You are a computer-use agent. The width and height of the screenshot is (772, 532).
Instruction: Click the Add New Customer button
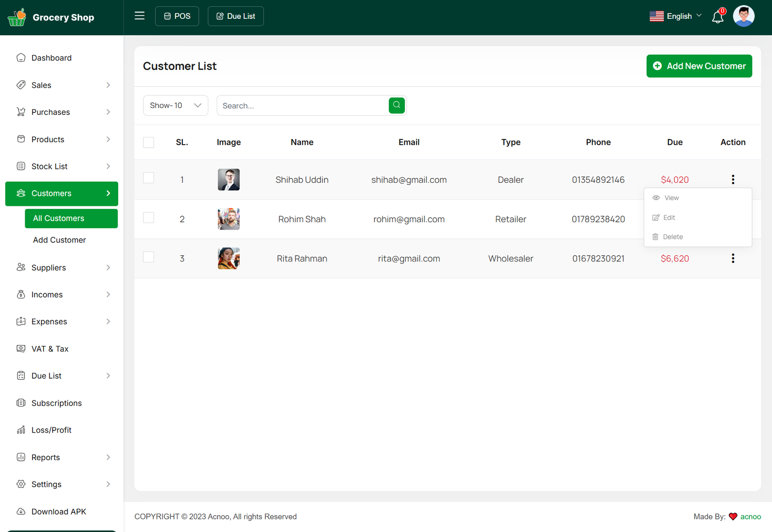click(699, 66)
